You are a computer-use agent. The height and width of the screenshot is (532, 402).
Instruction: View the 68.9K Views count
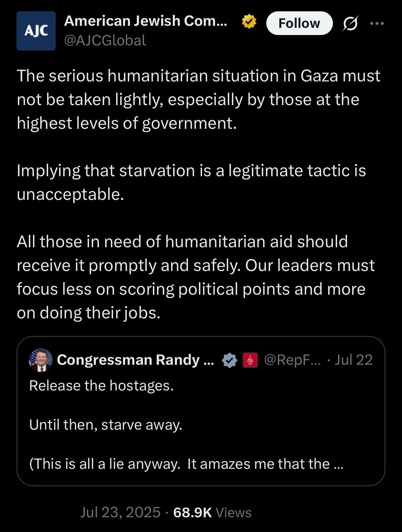click(x=212, y=512)
